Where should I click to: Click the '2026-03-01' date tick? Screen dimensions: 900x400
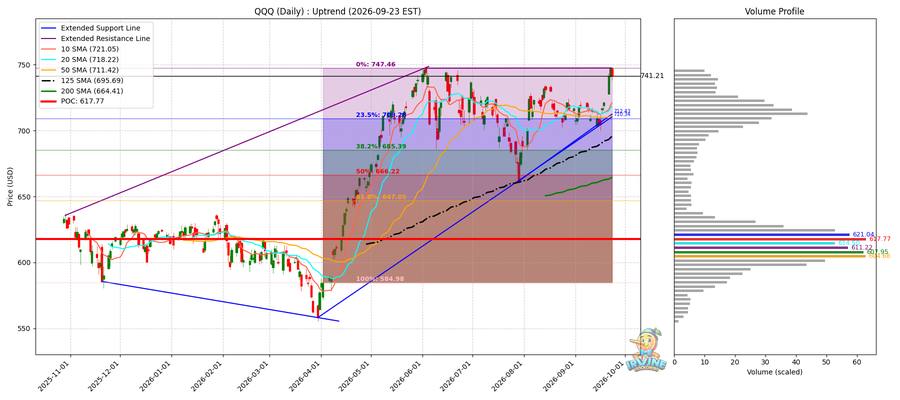click(x=255, y=374)
